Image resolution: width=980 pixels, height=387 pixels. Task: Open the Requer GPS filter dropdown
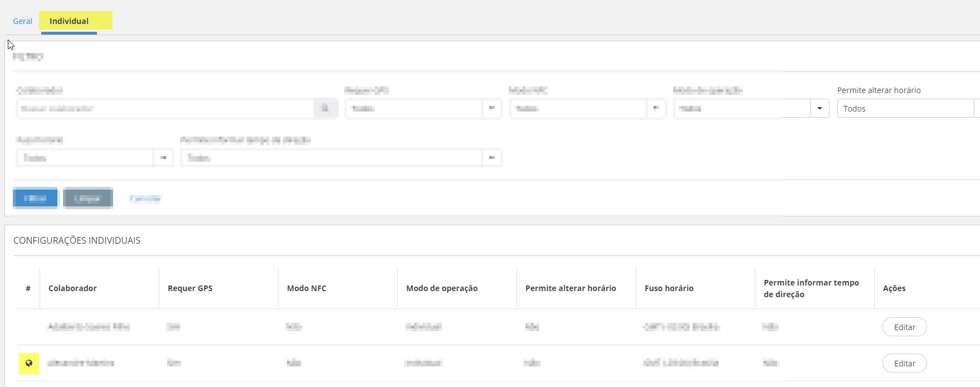(x=491, y=108)
